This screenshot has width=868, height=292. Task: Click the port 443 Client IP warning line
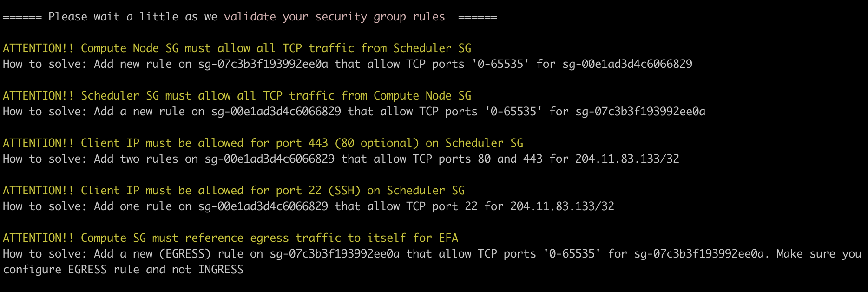263,143
